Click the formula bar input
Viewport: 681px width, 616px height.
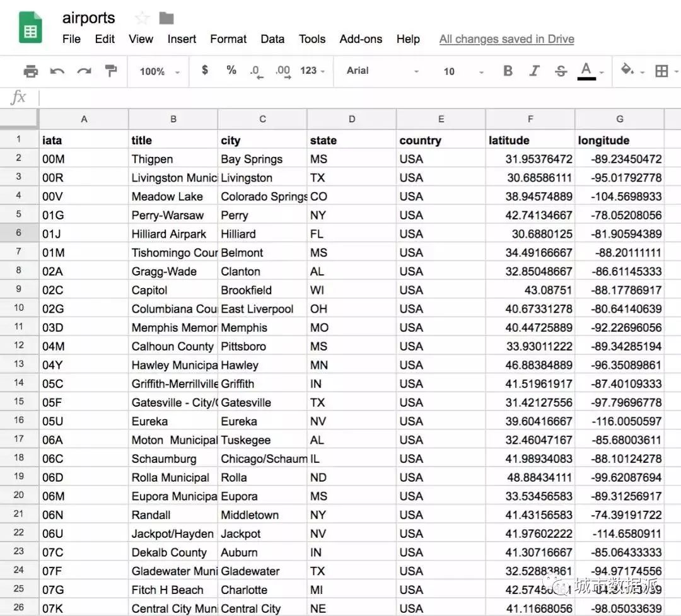(x=359, y=98)
